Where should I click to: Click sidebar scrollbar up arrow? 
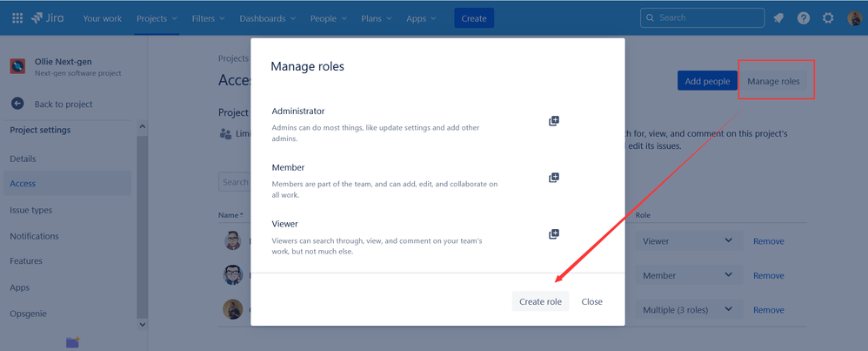tap(143, 126)
